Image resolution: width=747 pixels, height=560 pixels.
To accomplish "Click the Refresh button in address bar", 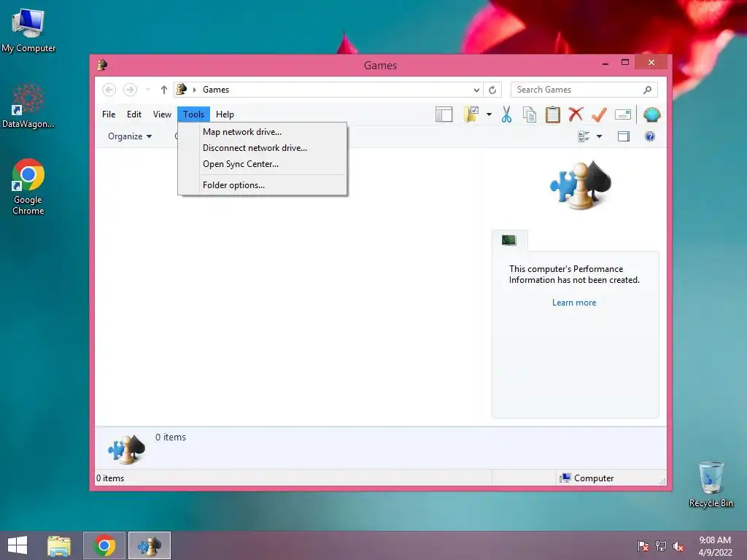I will [x=492, y=90].
